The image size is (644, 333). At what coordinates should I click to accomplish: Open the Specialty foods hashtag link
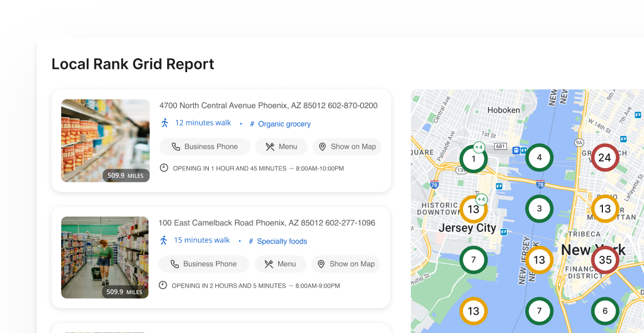[278, 241]
